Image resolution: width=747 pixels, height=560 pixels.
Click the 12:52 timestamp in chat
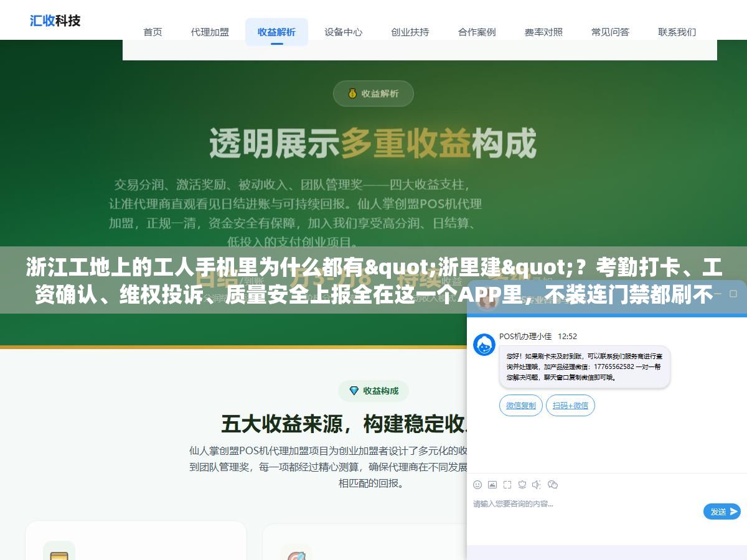[x=567, y=336]
